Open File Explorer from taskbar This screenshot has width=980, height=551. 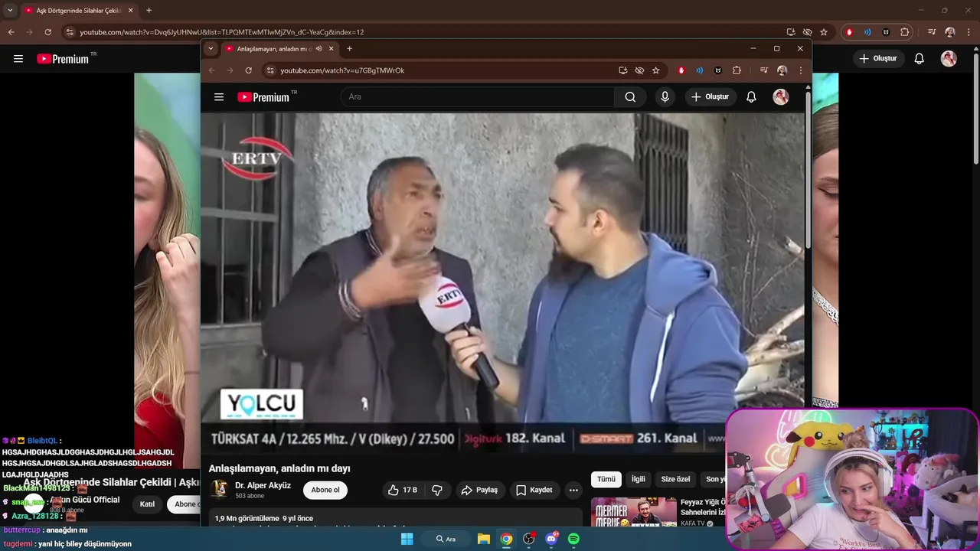click(x=484, y=539)
